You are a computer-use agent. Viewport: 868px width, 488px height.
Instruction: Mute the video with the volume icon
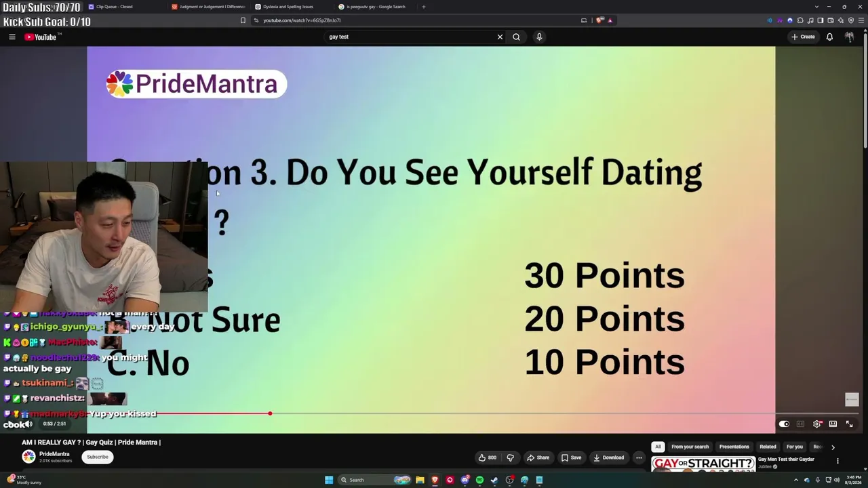pyautogui.click(x=28, y=424)
